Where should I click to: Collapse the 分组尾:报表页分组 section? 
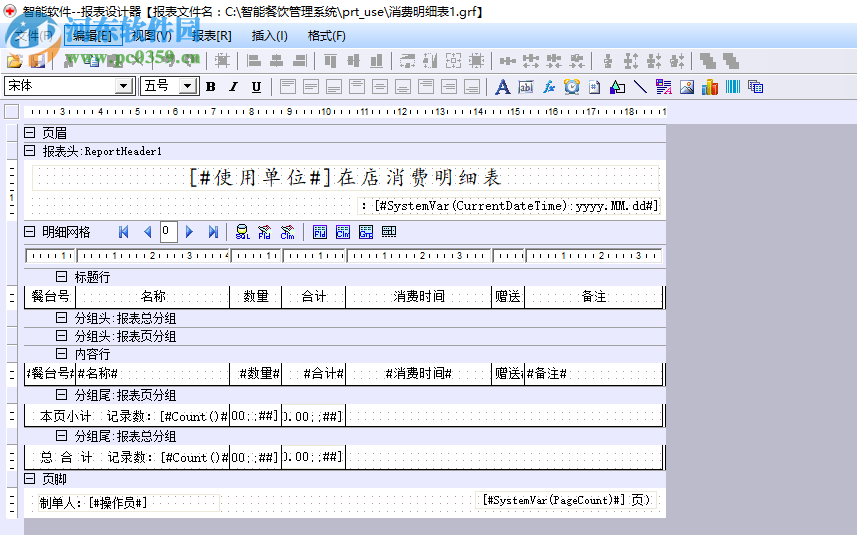point(62,395)
